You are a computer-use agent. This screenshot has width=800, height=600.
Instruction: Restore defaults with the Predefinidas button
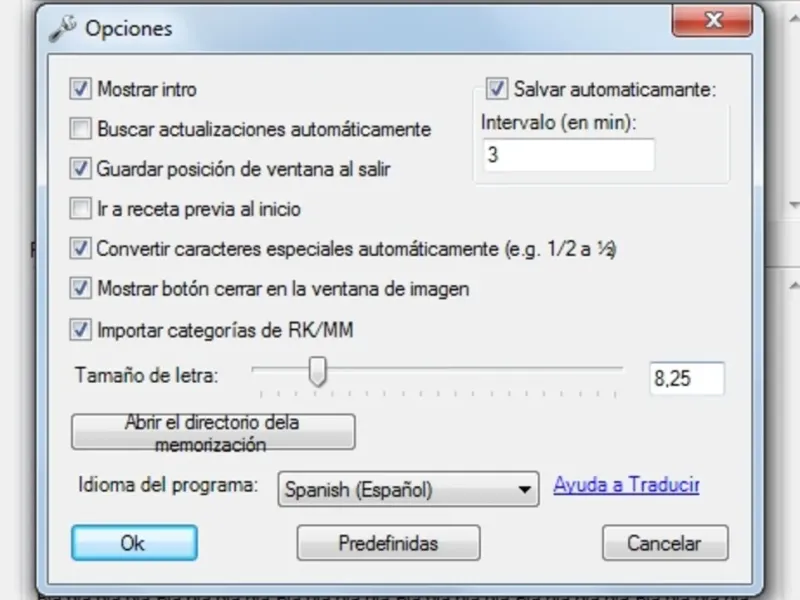coord(388,543)
